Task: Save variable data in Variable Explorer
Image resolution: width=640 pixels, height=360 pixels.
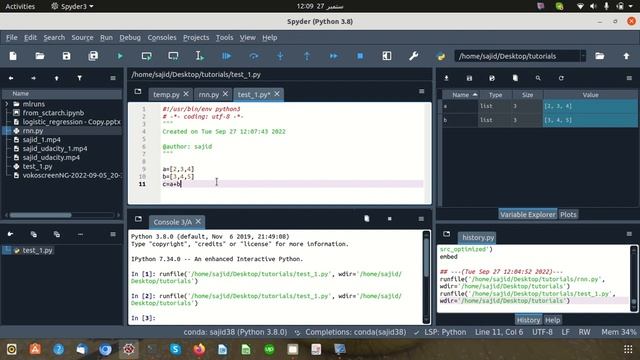Action: [x=469, y=78]
